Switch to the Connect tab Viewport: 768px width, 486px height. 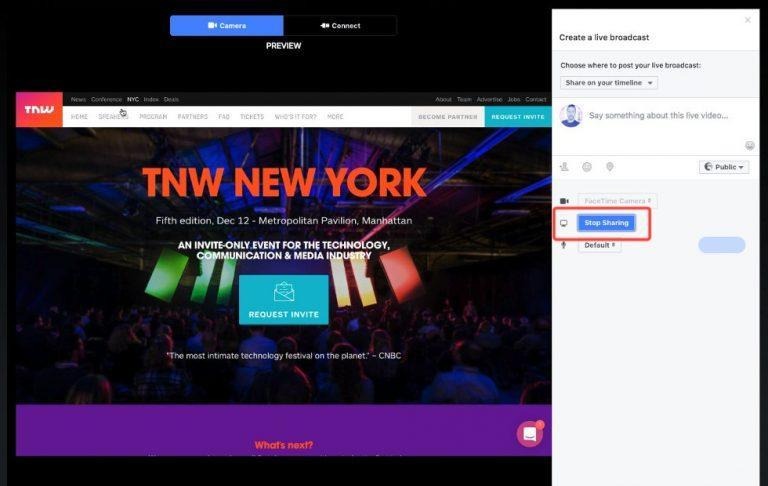pos(340,25)
